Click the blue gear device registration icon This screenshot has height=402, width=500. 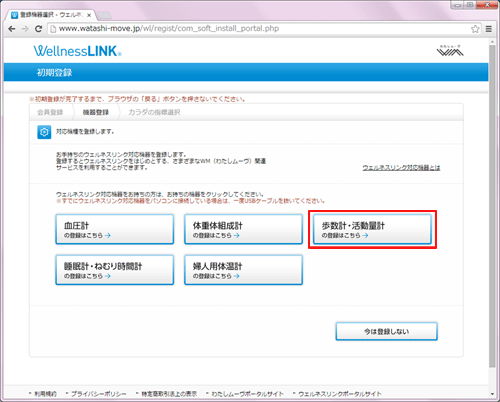point(44,132)
